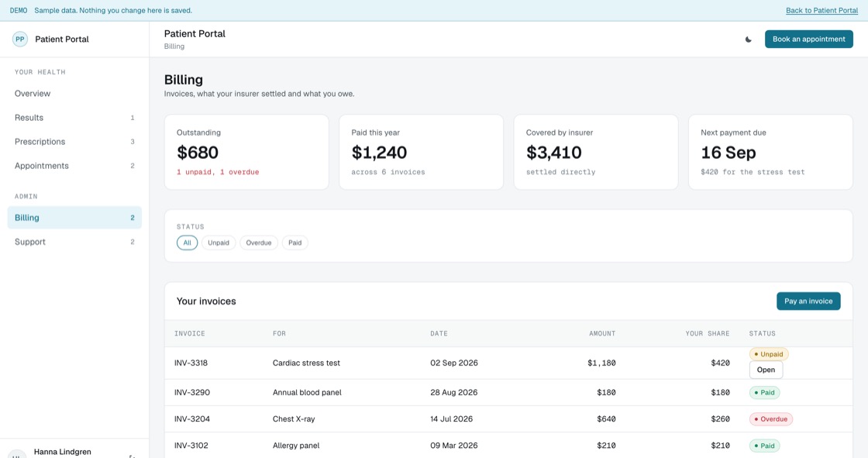The width and height of the screenshot is (868, 458).
Task: Click the $3,410 Covered by insurer figure
Action: (553, 153)
